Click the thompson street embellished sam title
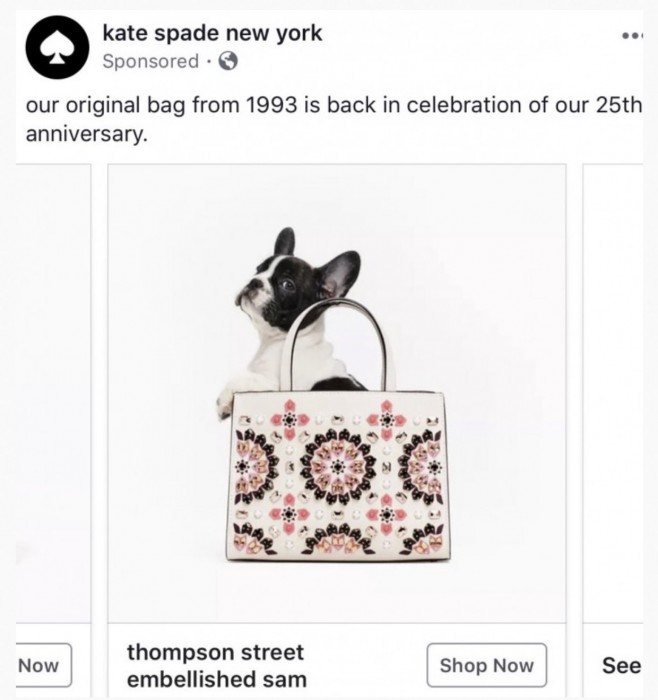 tap(215, 666)
